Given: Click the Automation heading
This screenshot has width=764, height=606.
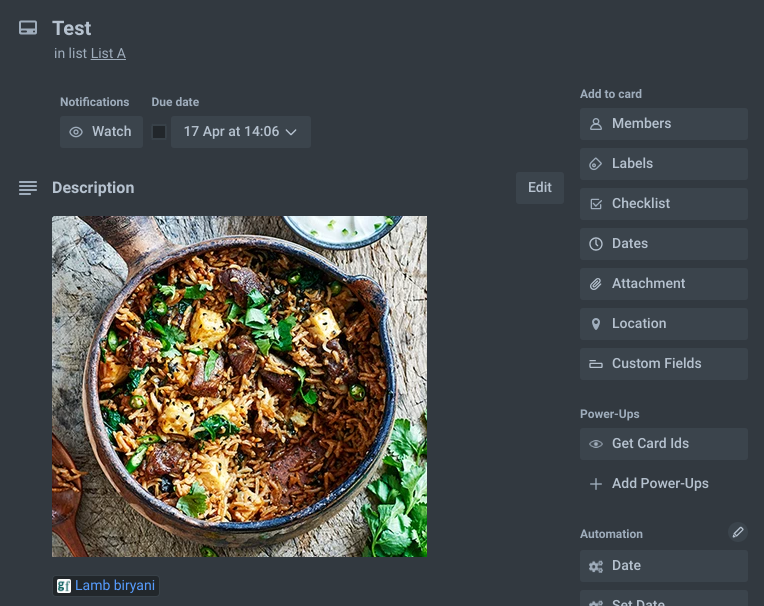Looking at the screenshot, I should [611, 534].
